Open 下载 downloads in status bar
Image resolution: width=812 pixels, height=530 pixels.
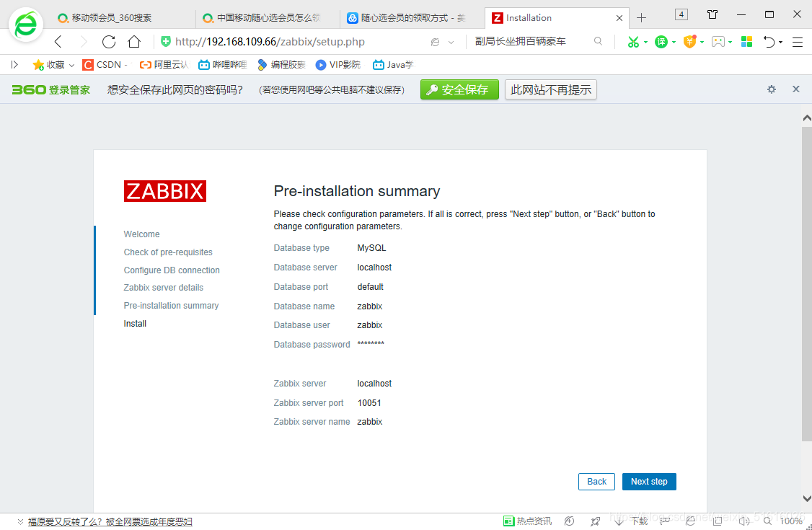pyautogui.click(x=631, y=521)
